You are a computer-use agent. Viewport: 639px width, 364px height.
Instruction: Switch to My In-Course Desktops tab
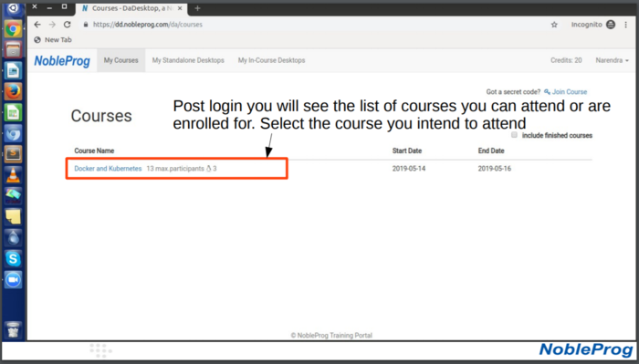coord(272,60)
